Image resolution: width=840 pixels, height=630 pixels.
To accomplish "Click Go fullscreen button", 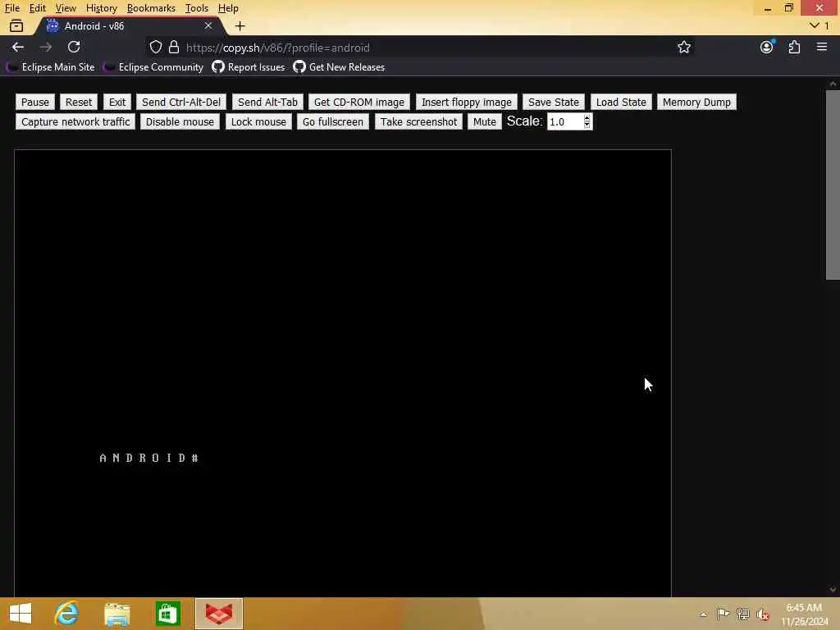I will [x=333, y=121].
